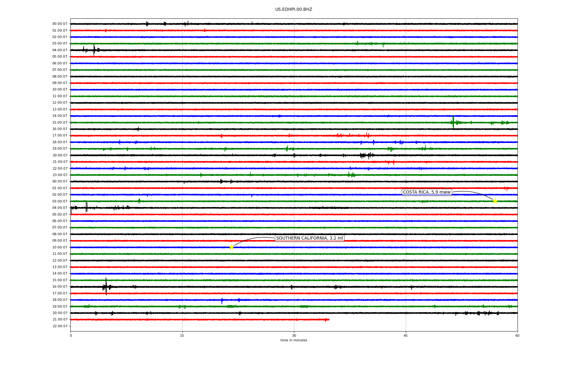Click the 0 tick on the time axis

[x=71, y=335]
